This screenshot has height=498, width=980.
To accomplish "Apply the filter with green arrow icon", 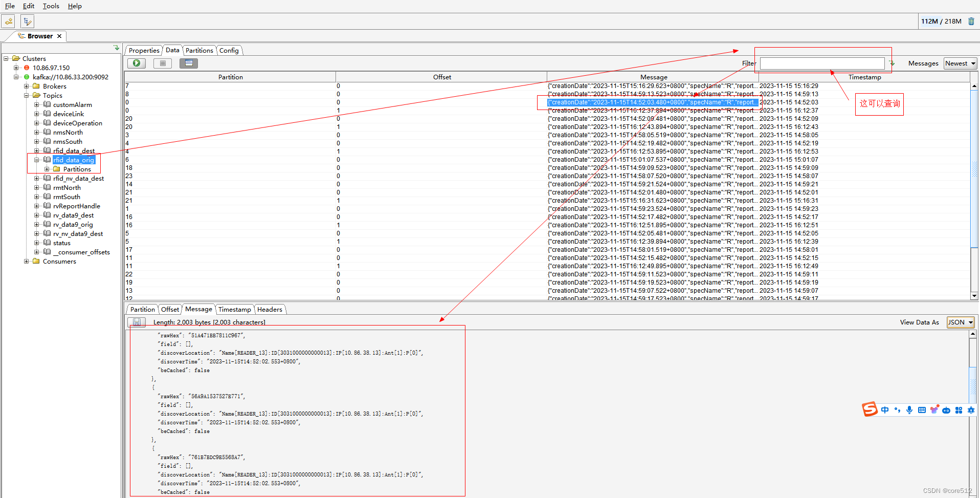I will (x=892, y=63).
